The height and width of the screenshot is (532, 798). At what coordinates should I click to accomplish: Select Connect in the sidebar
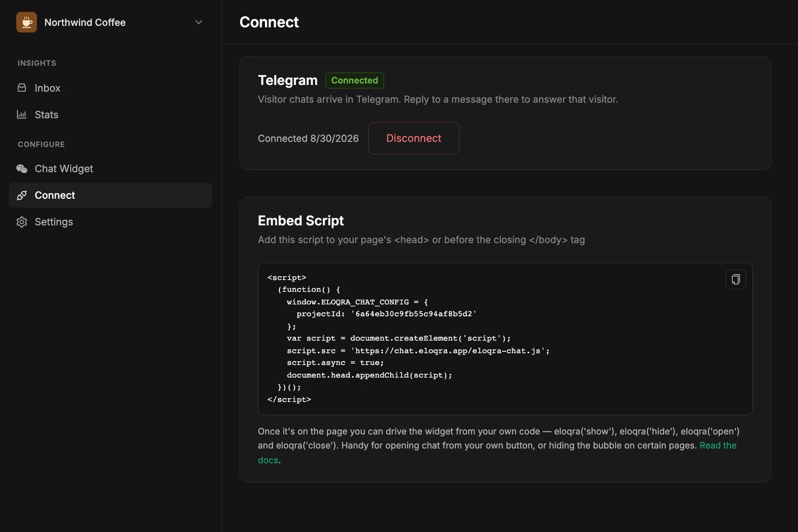110,195
